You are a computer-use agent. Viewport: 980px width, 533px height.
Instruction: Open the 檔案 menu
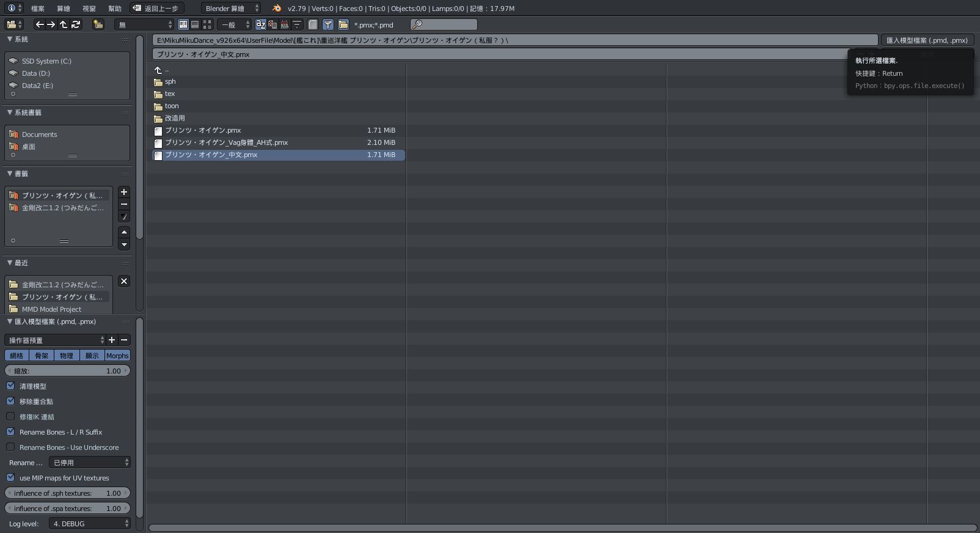click(x=37, y=9)
